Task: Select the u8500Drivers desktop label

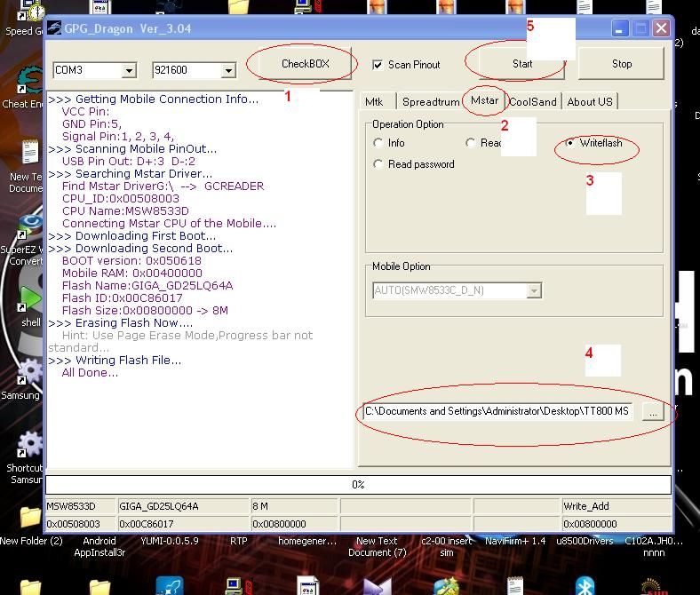Action: (585, 541)
